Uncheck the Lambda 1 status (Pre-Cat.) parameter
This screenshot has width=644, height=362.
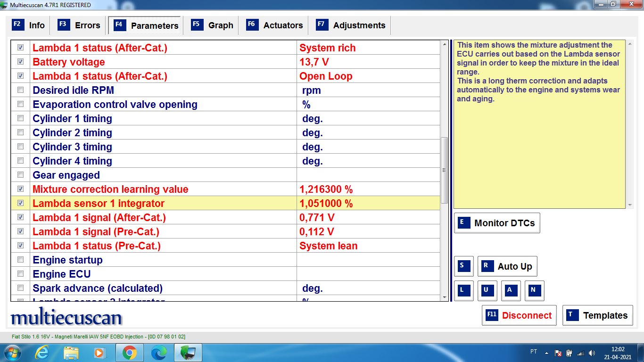coord(20,245)
